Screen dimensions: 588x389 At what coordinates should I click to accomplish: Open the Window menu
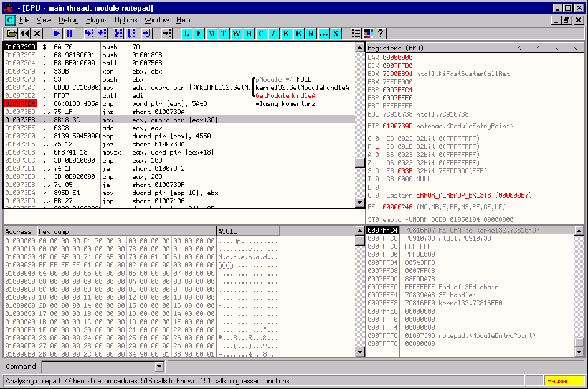pos(157,20)
